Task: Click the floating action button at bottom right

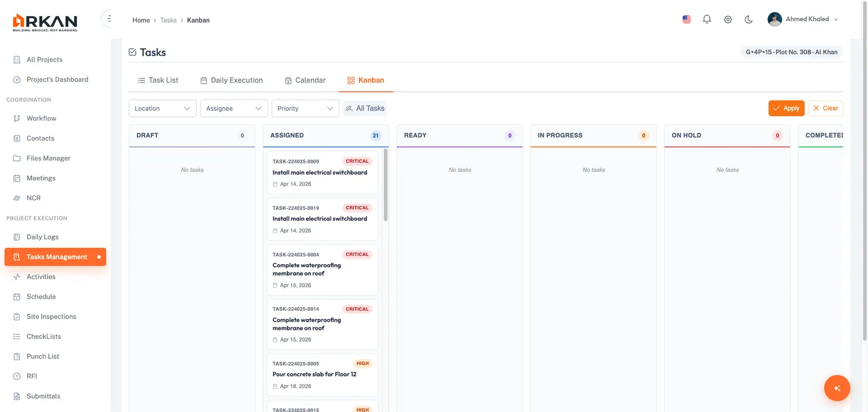Action: click(x=837, y=388)
